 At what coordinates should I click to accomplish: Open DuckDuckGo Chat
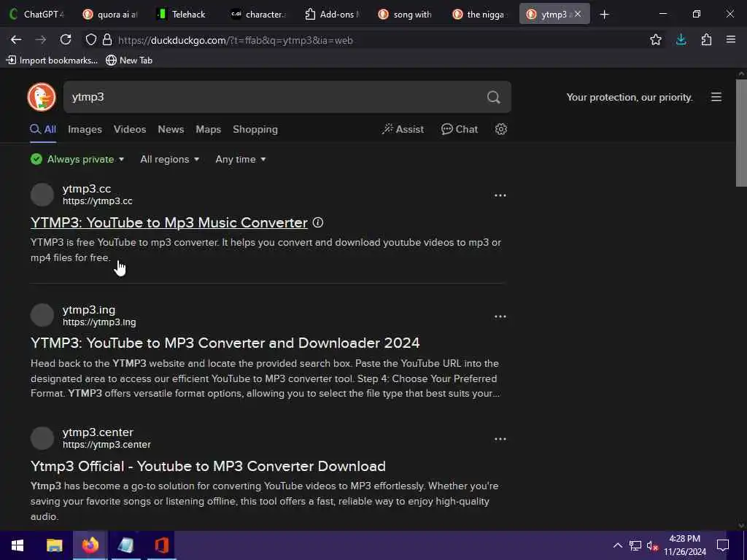pyautogui.click(x=460, y=129)
